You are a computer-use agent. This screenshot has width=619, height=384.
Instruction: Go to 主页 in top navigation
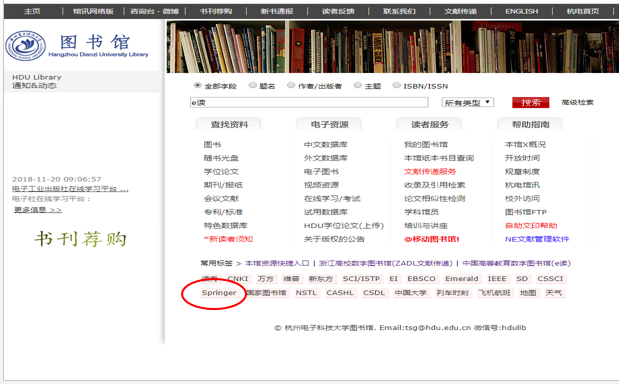[32, 11]
